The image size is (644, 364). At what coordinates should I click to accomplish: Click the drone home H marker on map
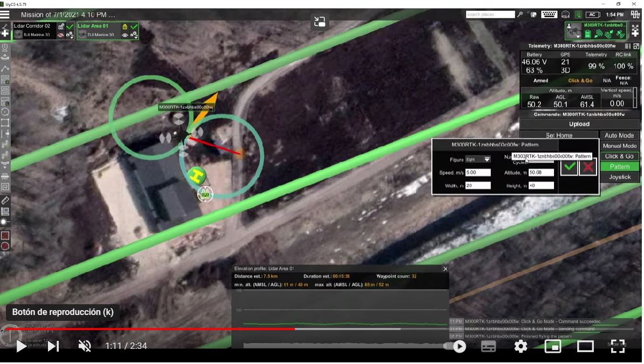click(x=197, y=176)
